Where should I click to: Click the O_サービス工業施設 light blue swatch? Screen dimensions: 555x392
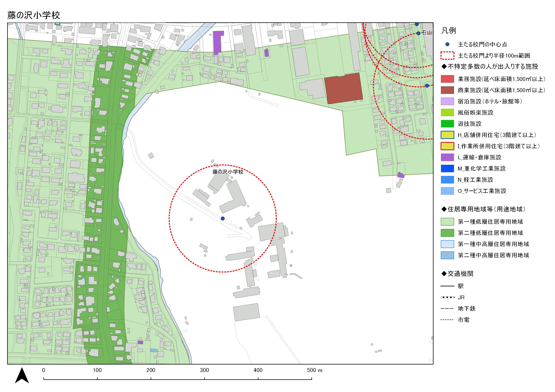pos(447,191)
